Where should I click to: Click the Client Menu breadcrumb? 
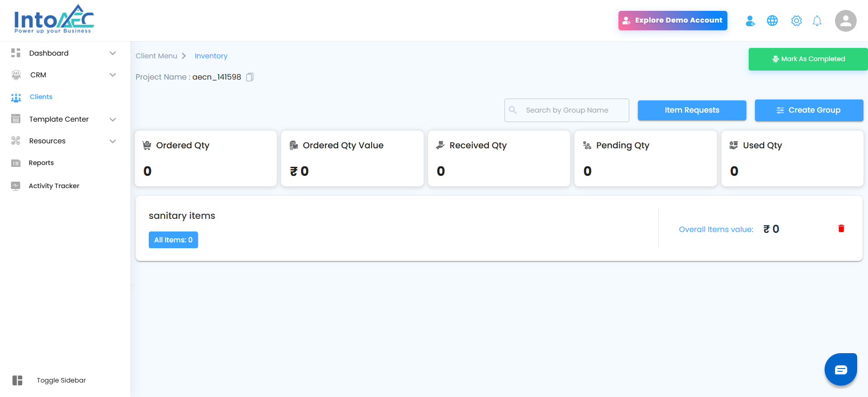[156, 56]
